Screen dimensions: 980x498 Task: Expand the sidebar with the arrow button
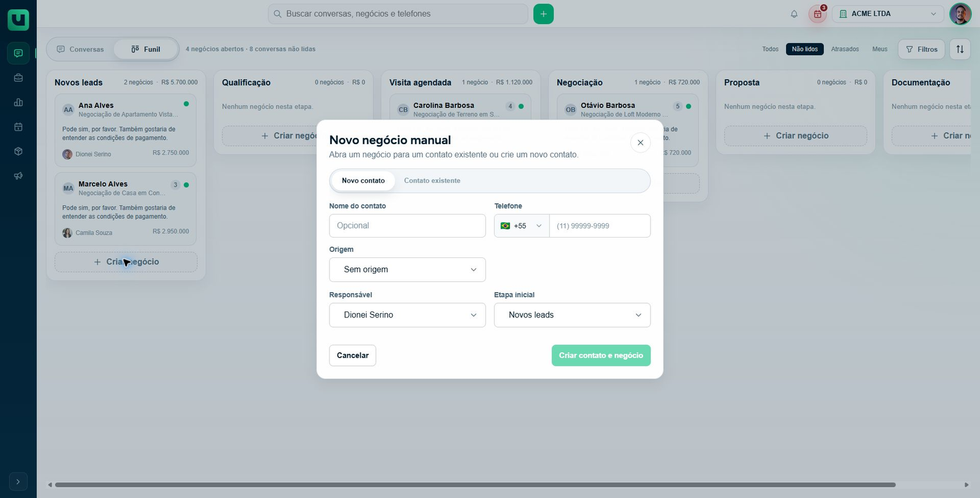tap(18, 482)
